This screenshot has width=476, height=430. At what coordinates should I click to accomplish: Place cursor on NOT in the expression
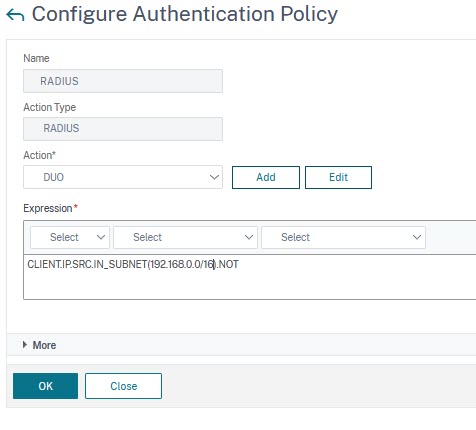(229, 264)
